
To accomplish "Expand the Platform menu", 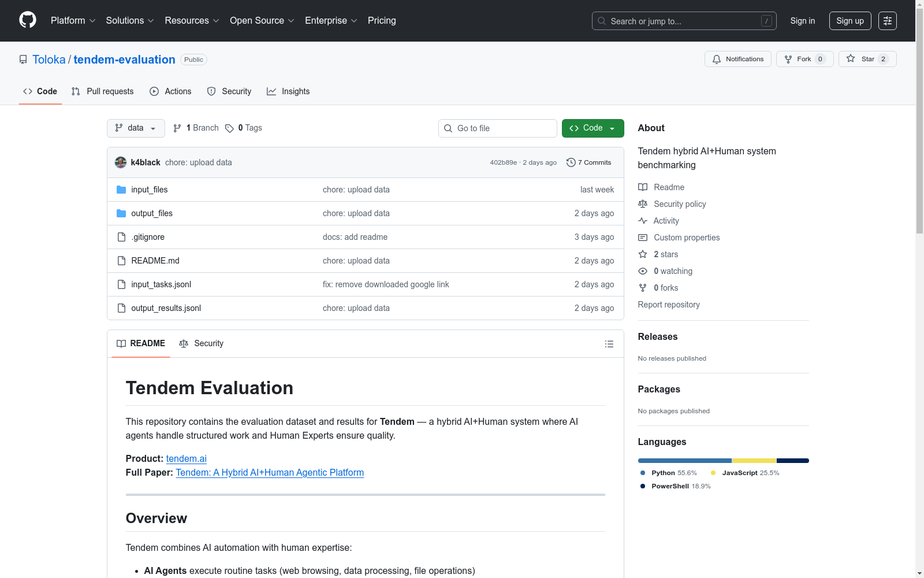I will pos(73,20).
